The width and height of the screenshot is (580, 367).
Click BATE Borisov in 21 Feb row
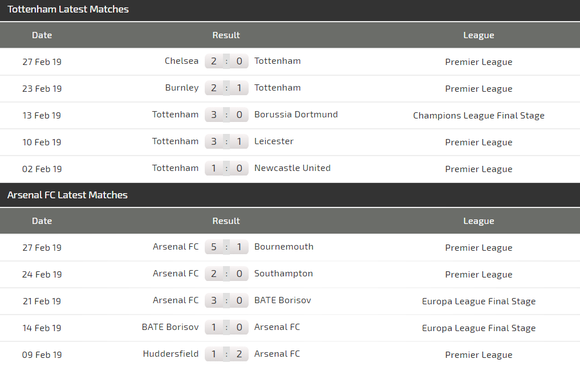click(x=283, y=300)
